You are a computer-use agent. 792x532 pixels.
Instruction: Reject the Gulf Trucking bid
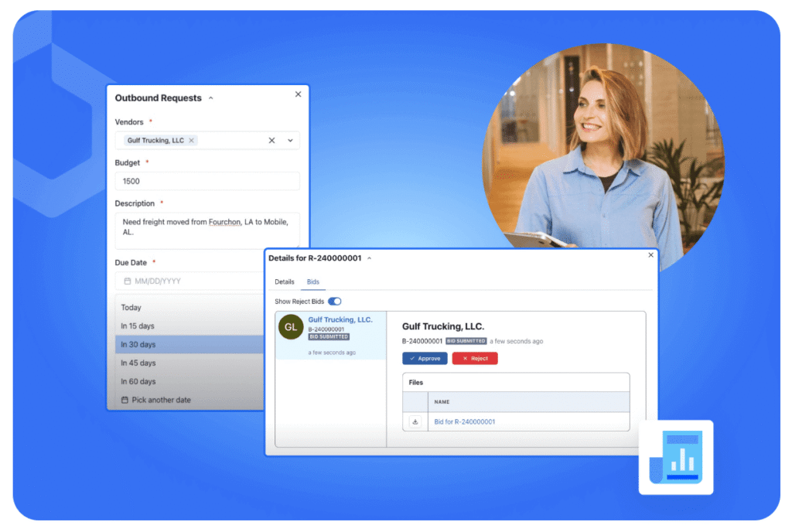[475, 359]
